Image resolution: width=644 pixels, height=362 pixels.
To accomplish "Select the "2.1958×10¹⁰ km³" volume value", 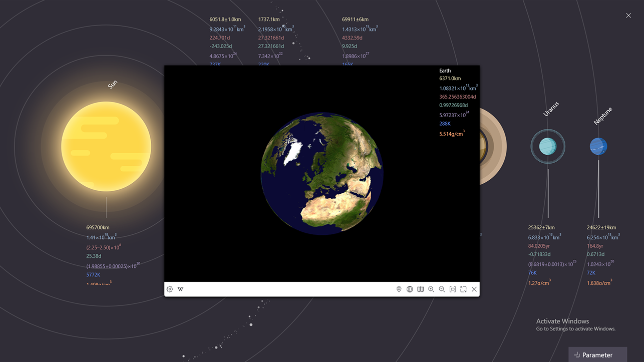I will point(276,29).
